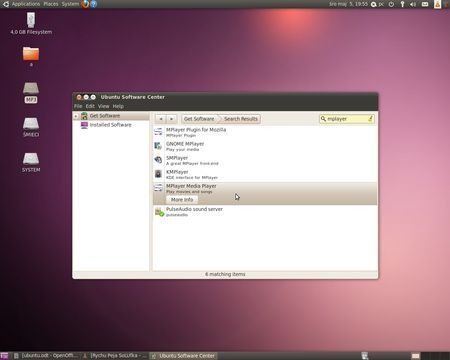
Task: Select Get Software in the sidebar
Action: coord(105,116)
